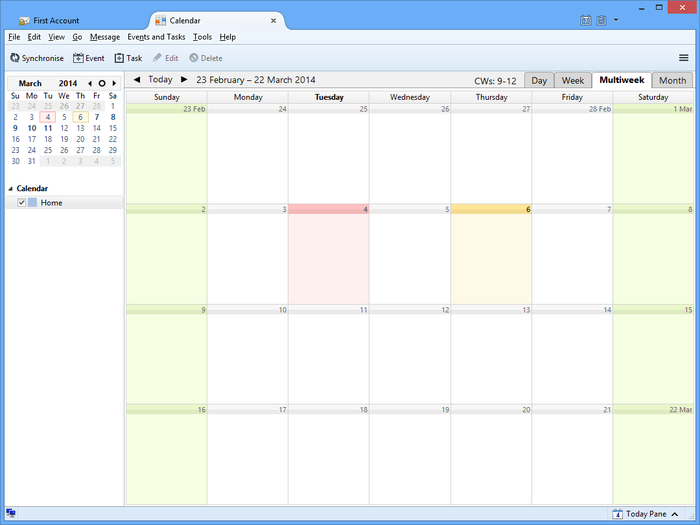Switch to Week view

tap(573, 80)
